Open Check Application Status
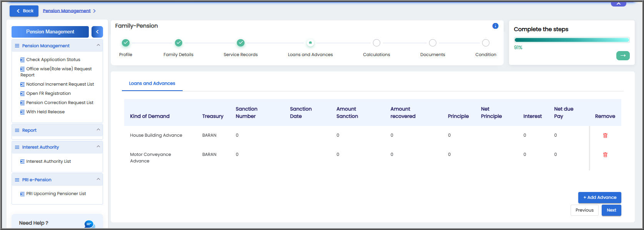 coord(53,60)
